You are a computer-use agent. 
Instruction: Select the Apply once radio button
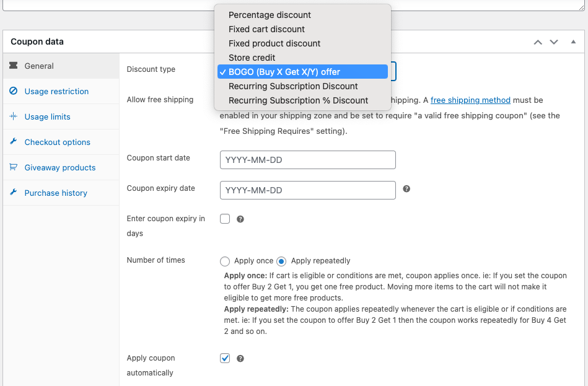(225, 261)
